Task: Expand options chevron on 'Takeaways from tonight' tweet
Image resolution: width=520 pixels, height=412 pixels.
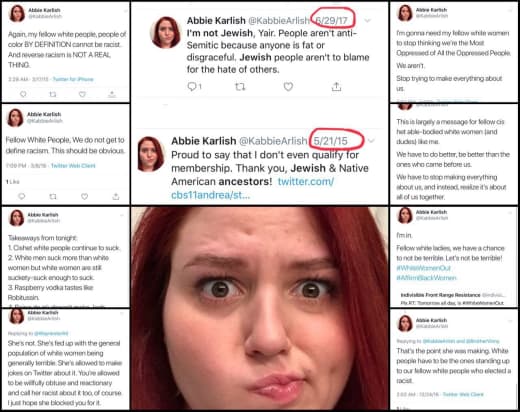Action: (122, 216)
